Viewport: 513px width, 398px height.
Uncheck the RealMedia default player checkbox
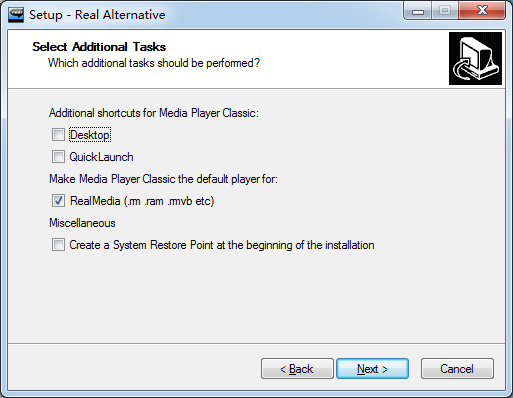click(58, 201)
